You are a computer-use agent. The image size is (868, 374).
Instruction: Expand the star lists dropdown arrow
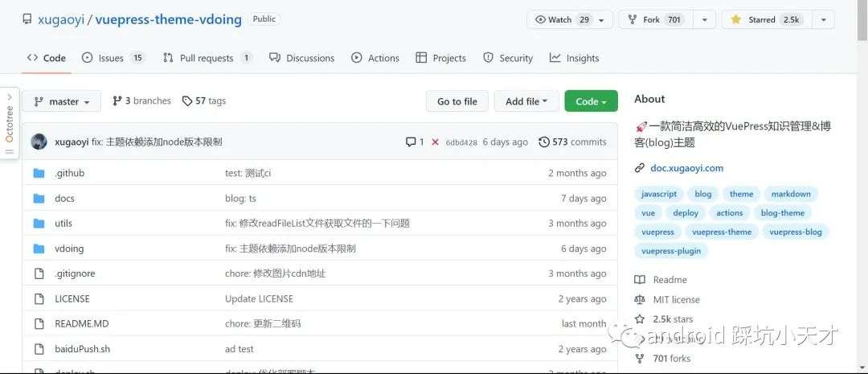point(824,19)
